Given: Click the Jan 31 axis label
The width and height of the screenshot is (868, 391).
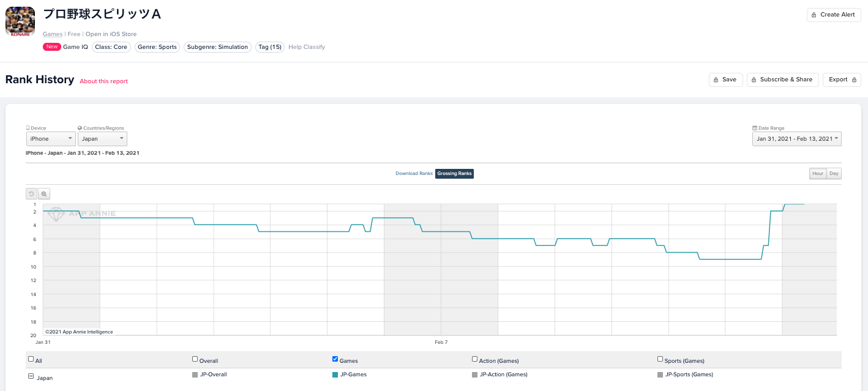Looking at the screenshot, I should (x=43, y=342).
